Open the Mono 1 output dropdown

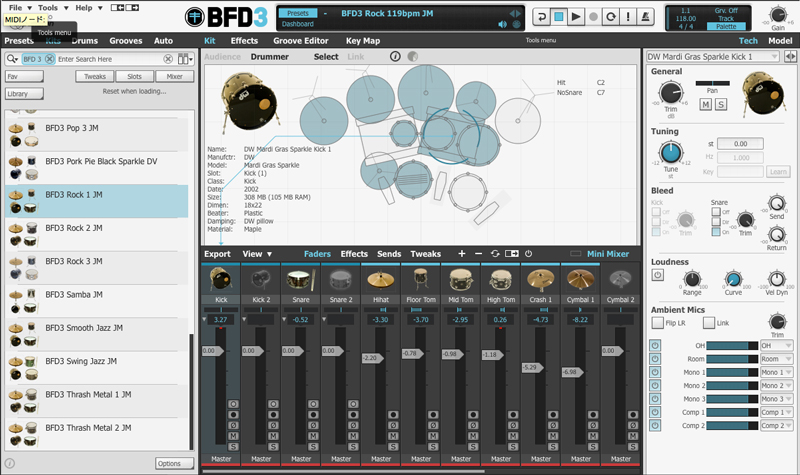(777, 372)
